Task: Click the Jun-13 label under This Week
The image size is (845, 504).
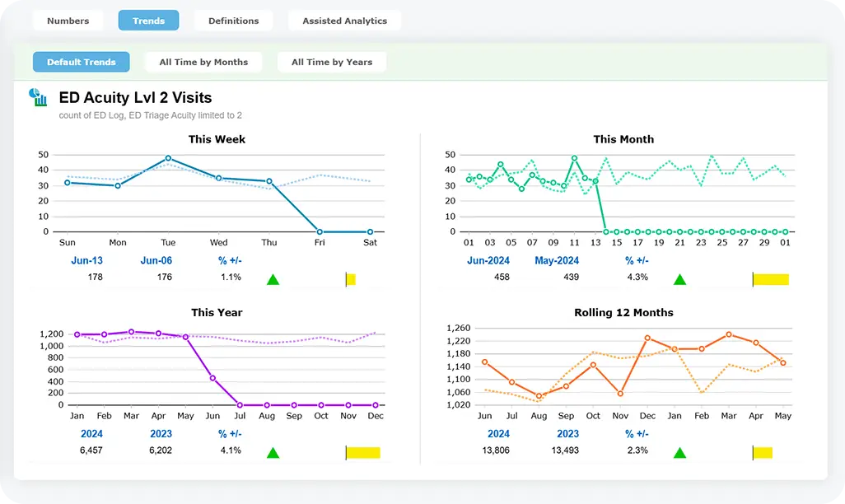Action: point(88,260)
